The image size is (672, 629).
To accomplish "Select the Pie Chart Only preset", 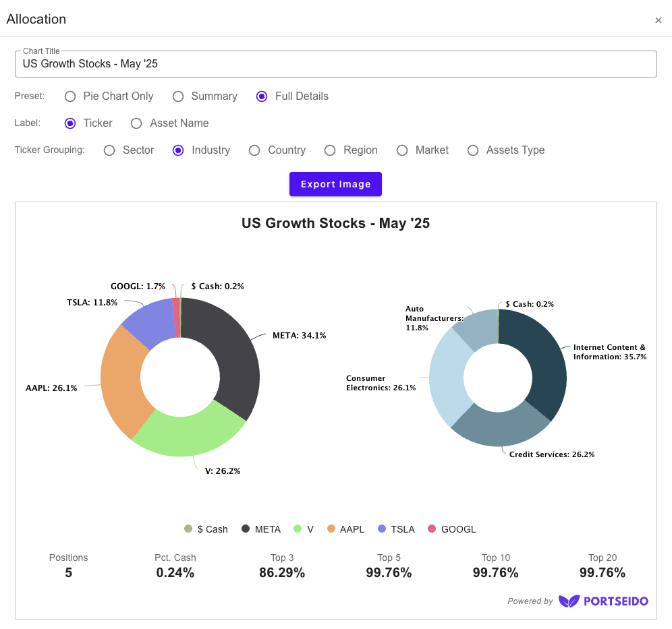I will click(70, 96).
